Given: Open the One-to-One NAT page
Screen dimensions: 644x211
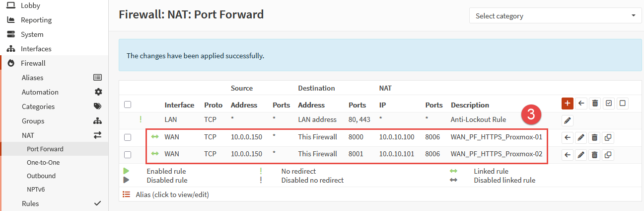Looking at the screenshot, I should (43, 162).
